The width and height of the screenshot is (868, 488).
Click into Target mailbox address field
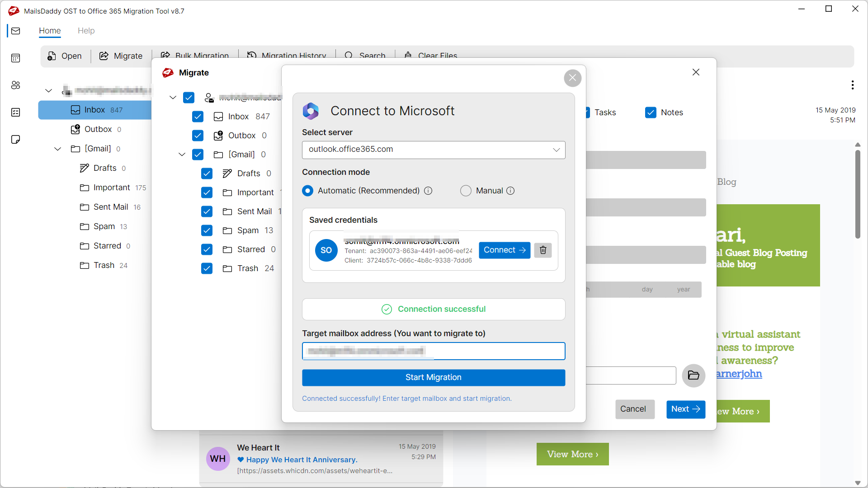pos(434,351)
